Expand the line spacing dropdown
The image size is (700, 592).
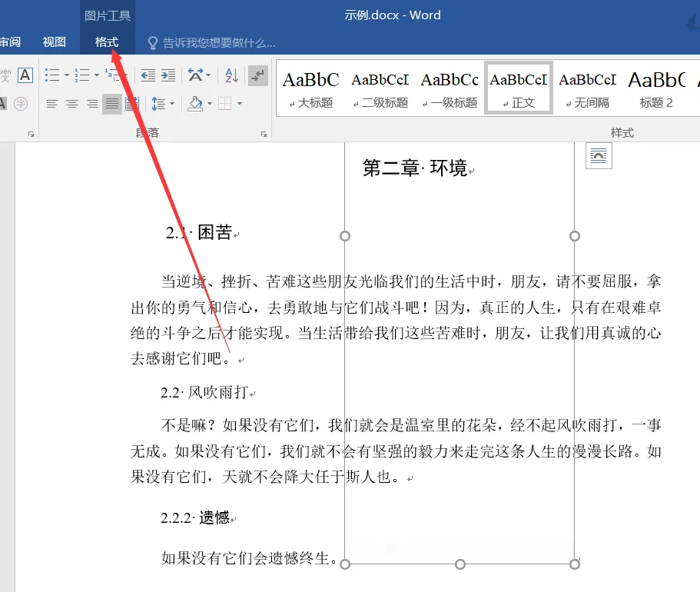tap(172, 103)
